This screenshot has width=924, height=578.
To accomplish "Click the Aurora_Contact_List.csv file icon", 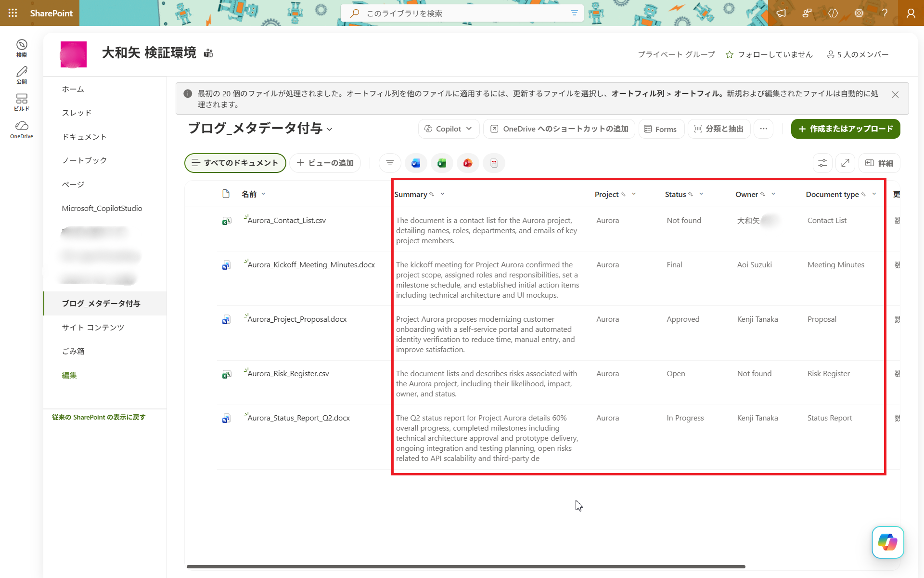I will [x=226, y=221].
